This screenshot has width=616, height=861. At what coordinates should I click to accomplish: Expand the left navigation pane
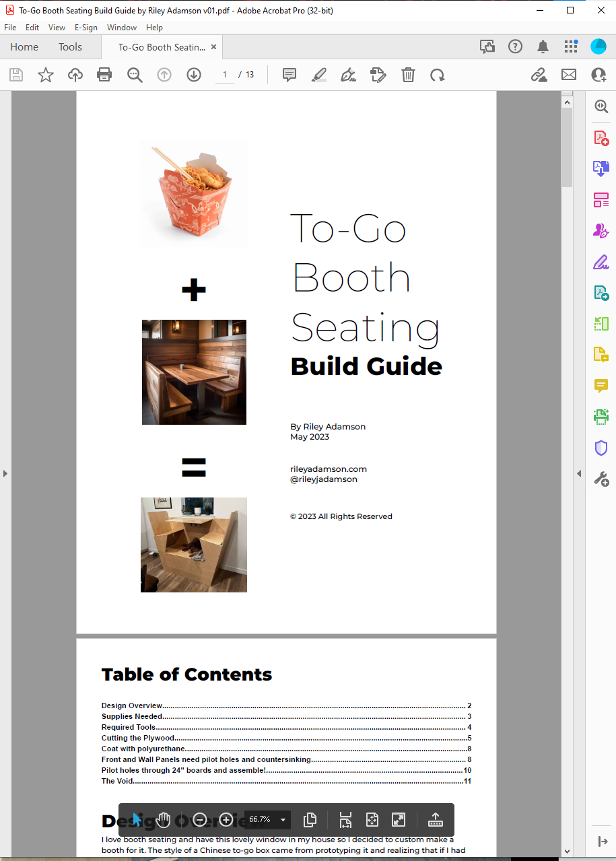point(5,473)
